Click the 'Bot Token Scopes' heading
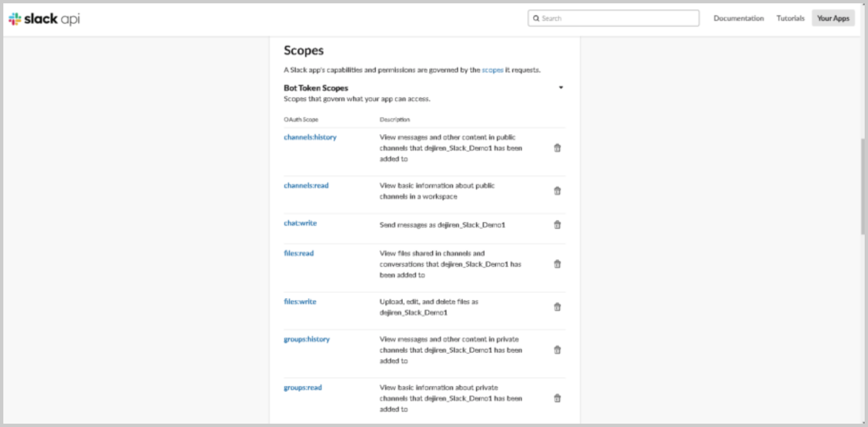Screen dimensions: 868x427 pyautogui.click(x=316, y=88)
